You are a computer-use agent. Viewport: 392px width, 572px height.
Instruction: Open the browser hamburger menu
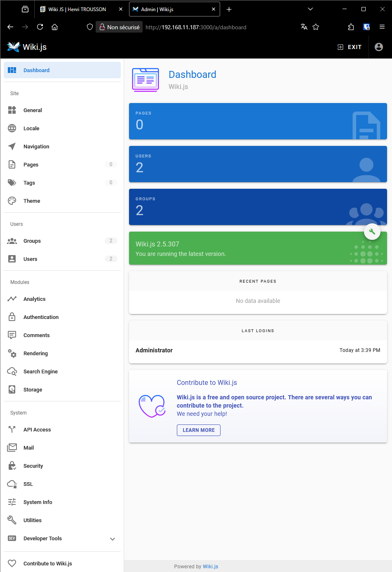(382, 27)
